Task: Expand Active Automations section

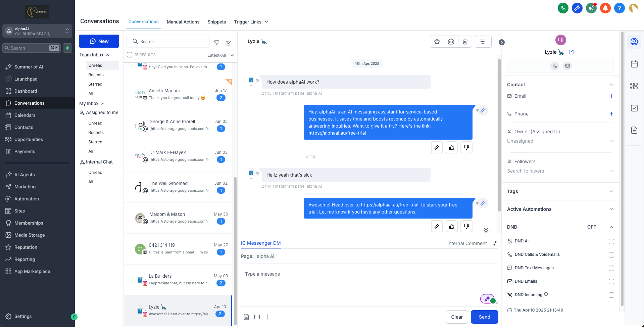Action: tap(611, 209)
